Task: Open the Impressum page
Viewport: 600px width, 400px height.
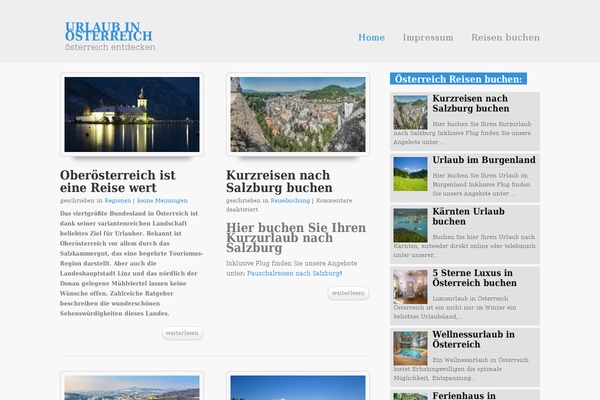Action: [428, 38]
